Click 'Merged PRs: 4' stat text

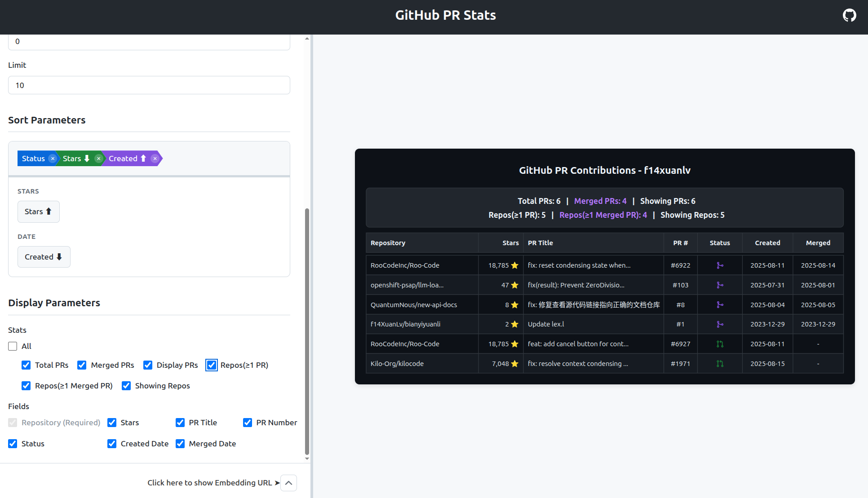coord(600,201)
